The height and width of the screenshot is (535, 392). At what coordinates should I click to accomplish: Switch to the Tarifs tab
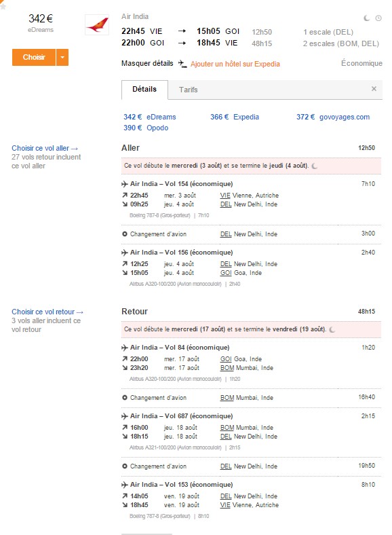[188, 90]
